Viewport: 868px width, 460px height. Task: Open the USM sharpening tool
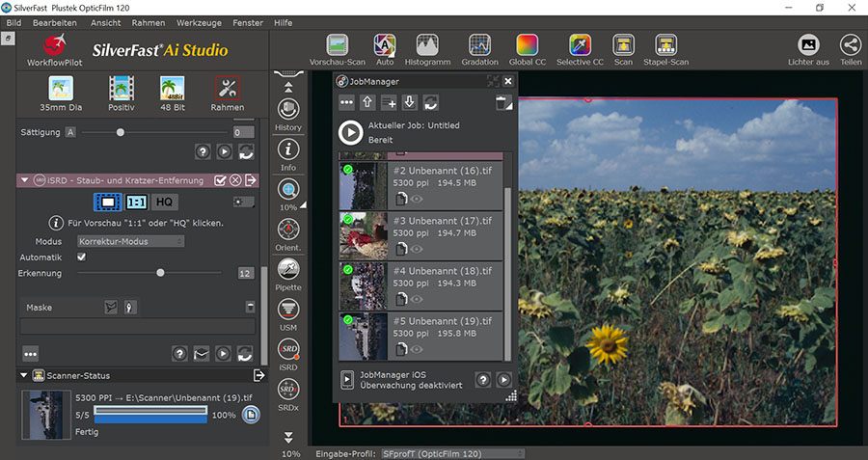[287, 311]
